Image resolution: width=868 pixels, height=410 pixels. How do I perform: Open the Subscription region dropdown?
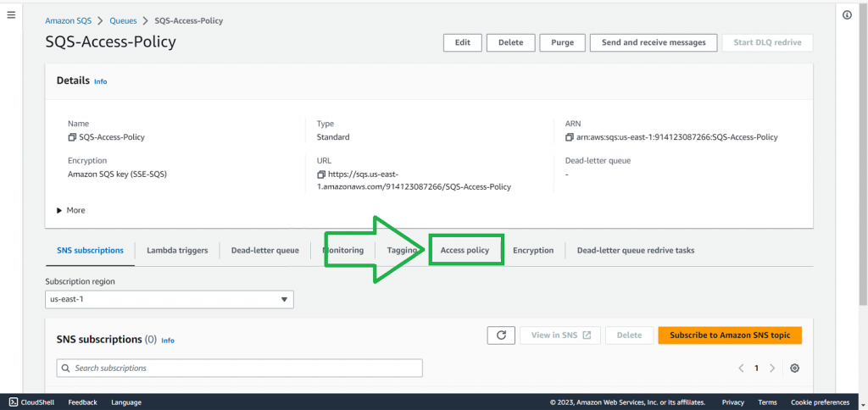point(170,299)
